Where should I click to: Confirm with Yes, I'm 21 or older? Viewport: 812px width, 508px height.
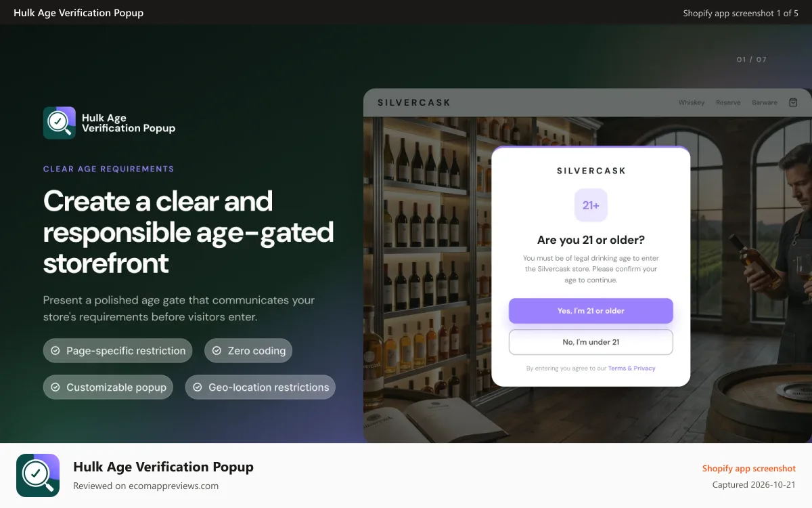591,311
